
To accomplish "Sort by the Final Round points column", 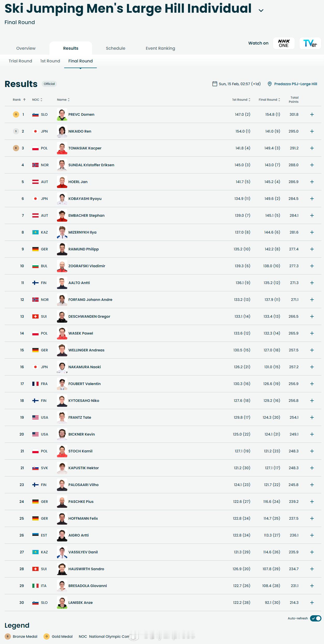I will click(x=269, y=100).
